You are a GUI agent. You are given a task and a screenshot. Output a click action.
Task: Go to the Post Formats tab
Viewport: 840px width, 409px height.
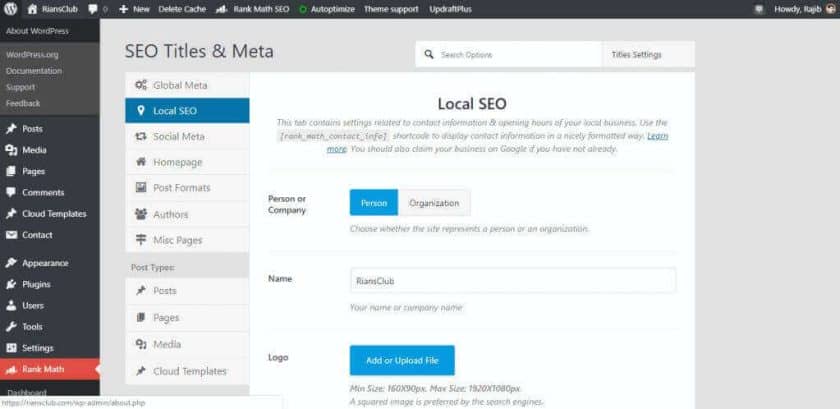187,188
